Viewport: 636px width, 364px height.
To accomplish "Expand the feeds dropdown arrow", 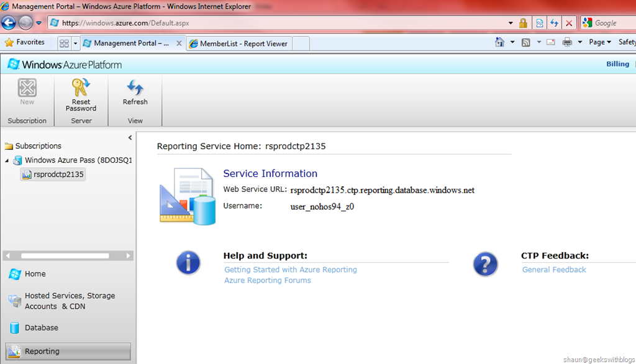I will pos(539,42).
